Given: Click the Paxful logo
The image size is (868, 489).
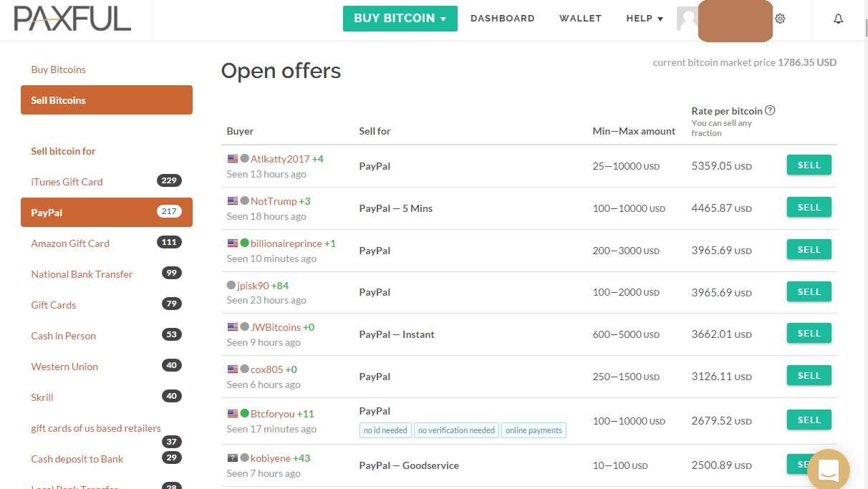Looking at the screenshot, I should coord(72,19).
